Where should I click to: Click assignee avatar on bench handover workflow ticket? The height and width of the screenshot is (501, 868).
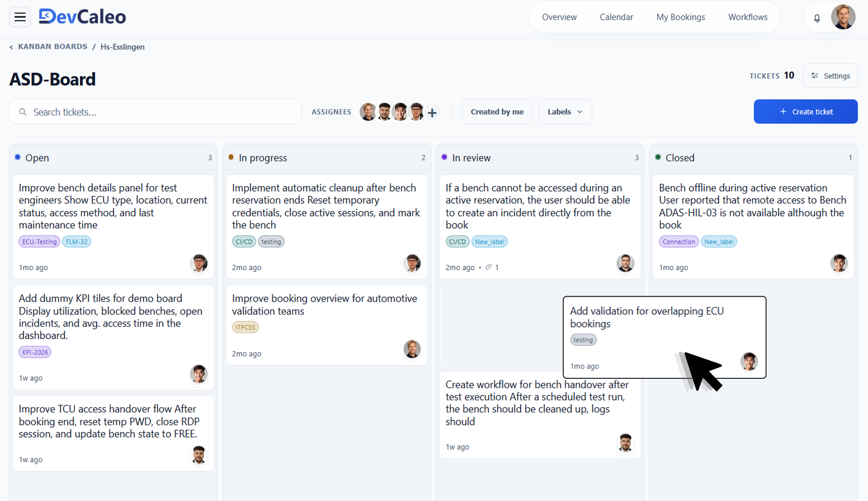pyautogui.click(x=626, y=442)
